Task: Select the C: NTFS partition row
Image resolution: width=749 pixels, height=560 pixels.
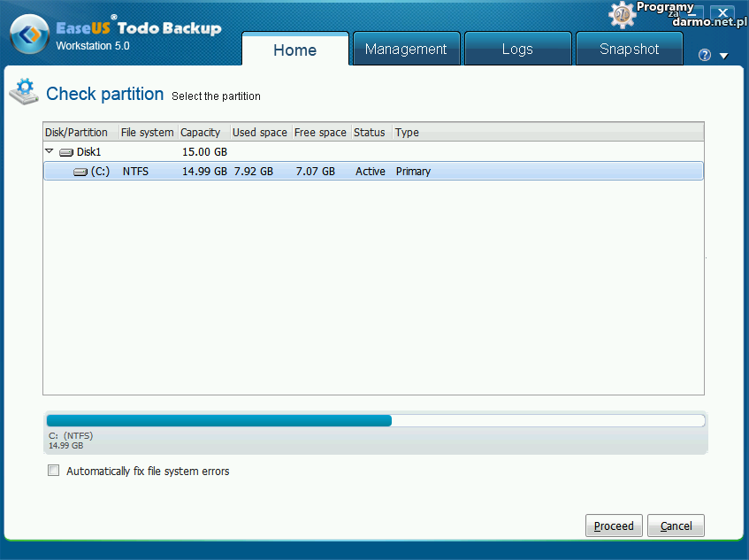Action: click(373, 172)
